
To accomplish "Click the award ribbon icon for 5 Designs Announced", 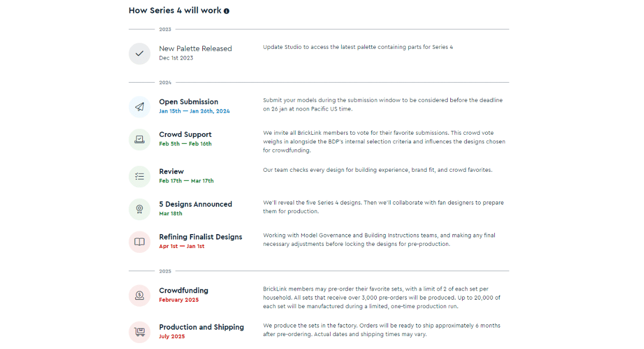I will pos(140,209).
